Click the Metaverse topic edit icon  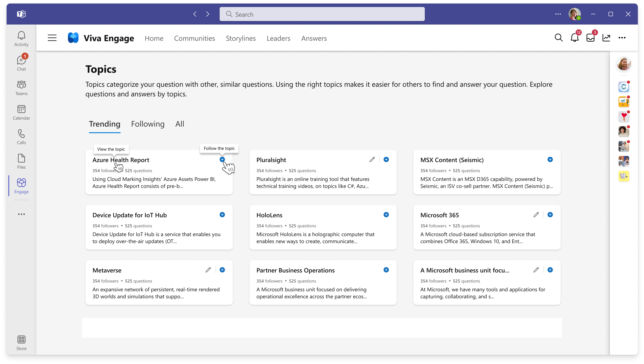[208, 270]
